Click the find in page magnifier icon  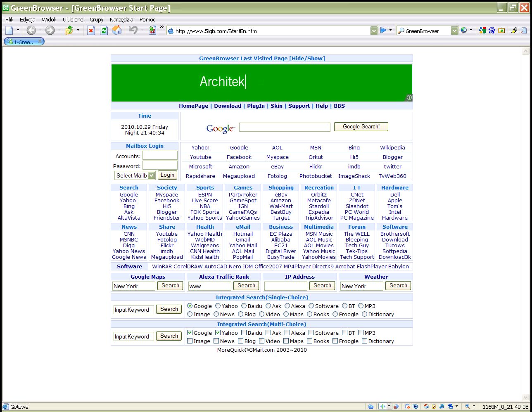point(524,30)
